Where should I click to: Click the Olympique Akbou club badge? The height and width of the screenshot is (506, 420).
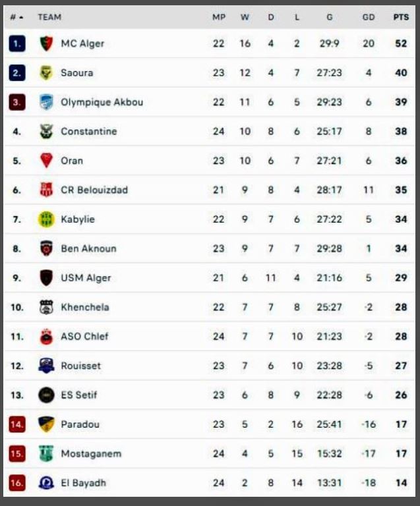tap(46, 102)
